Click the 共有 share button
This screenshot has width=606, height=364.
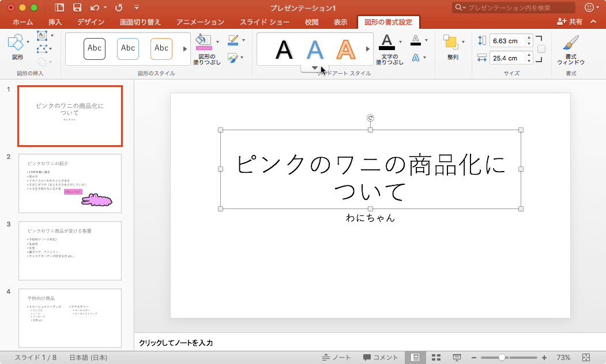pyautogui.click(x=570, y=22)
